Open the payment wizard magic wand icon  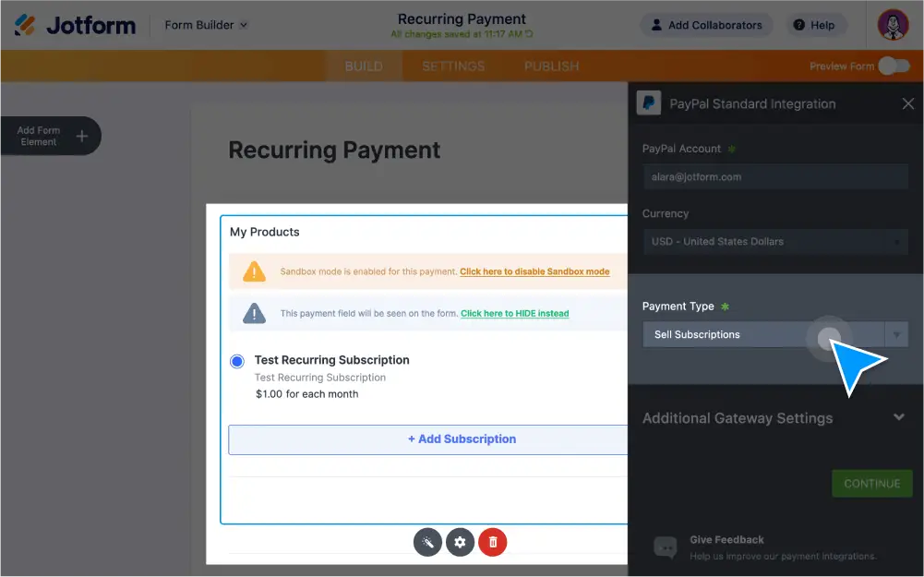(x=427, y=542)
